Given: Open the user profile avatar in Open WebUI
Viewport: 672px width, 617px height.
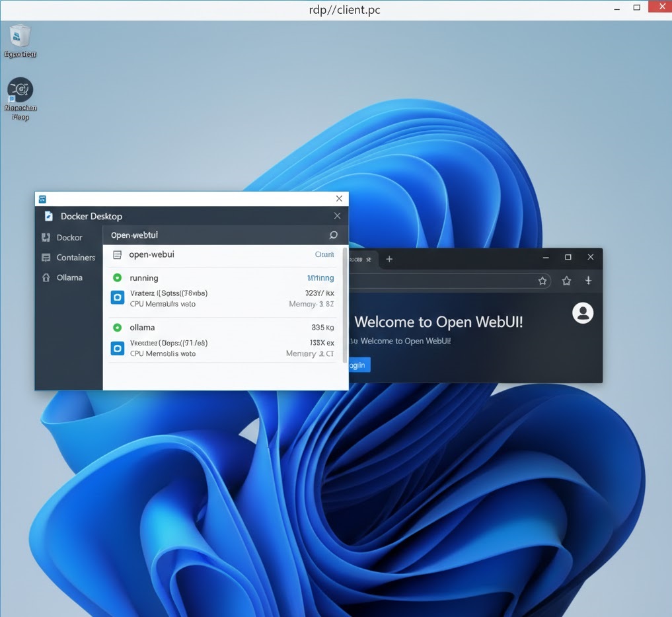Looking at the screenshot, I should click(583, 312).
